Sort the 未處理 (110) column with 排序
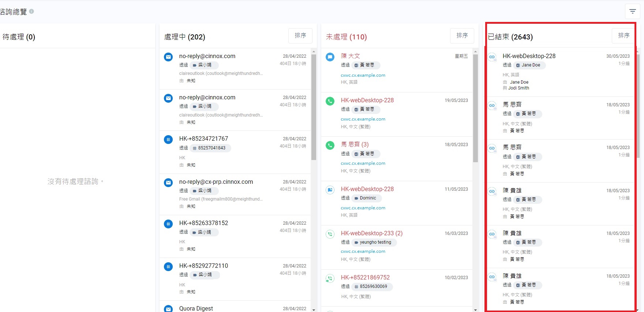644x312 pixels. [462, 35]
